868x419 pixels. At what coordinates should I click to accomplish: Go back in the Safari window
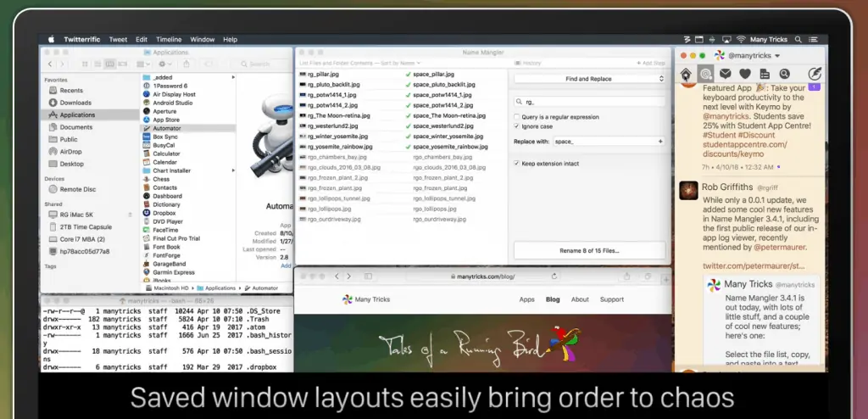coord(337,276)
